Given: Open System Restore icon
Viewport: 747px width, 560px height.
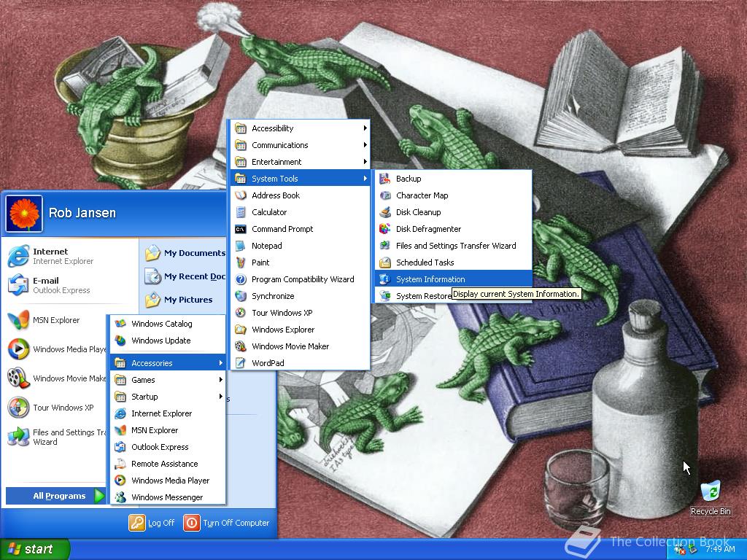Looking at the screenshot, I should pos(385,296).
